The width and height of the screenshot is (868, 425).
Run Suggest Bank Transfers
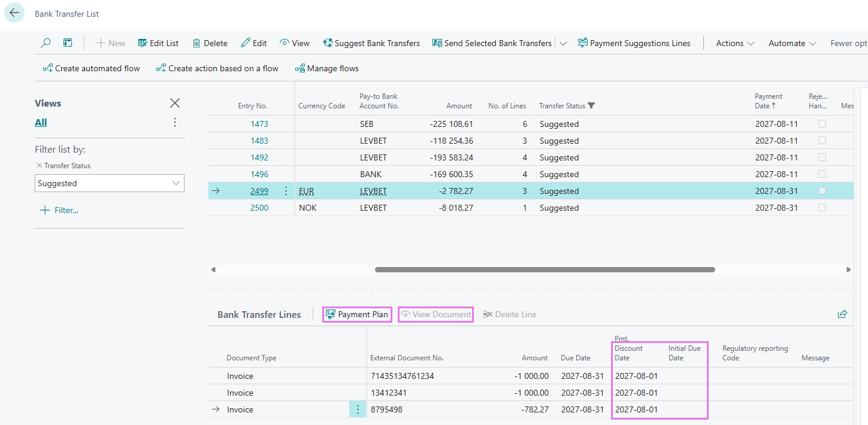(371, 43)
